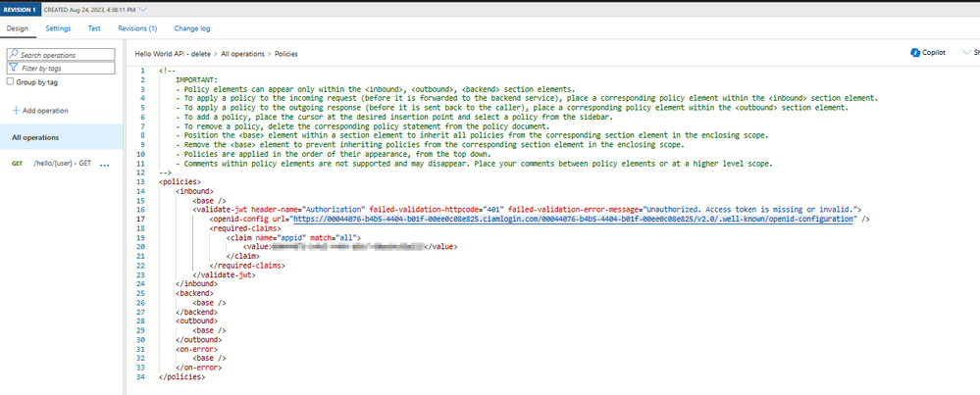The image size is (980, 395).
Task: Click the REVISION 1 badge
Action: click(x=21, y=10)
